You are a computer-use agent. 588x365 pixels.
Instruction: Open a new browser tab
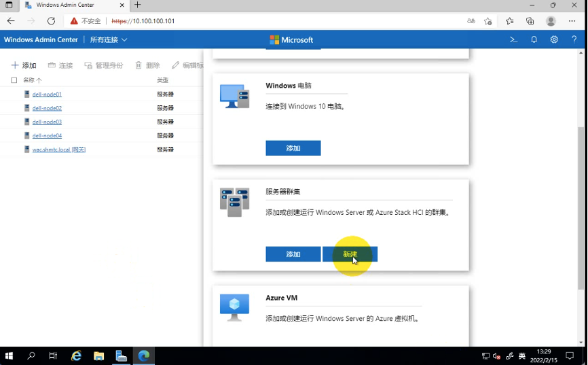point(138,5)
